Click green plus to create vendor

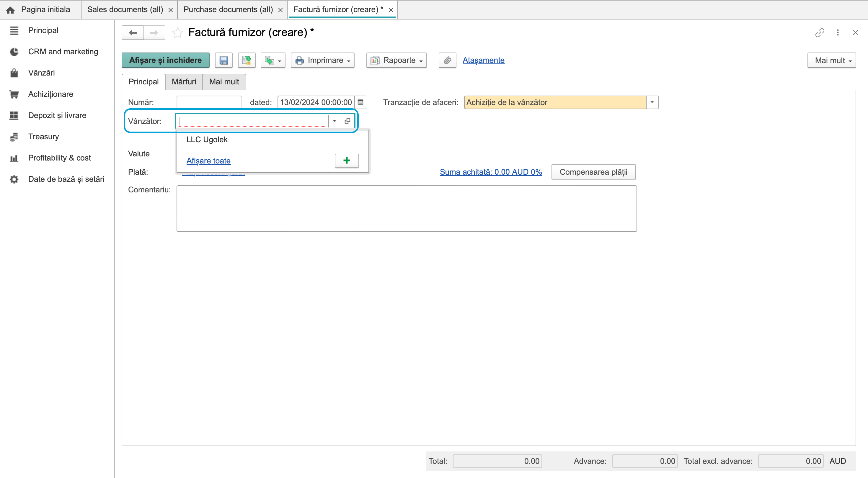(346, 161)
